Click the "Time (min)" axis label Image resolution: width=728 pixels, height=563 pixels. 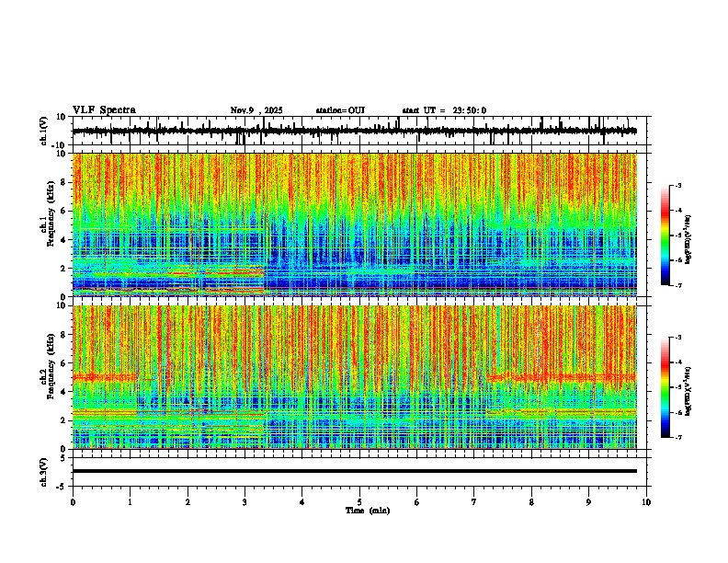[368, 511]
